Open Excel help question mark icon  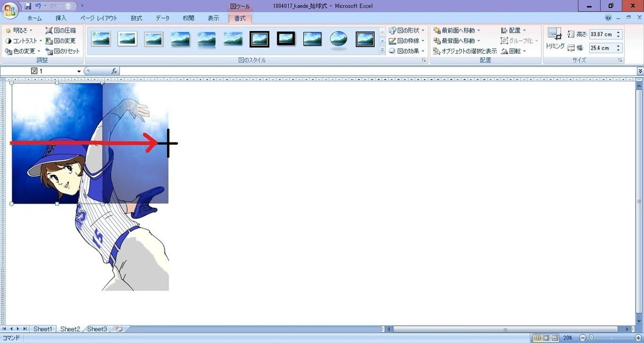click(x=608, y=18)
